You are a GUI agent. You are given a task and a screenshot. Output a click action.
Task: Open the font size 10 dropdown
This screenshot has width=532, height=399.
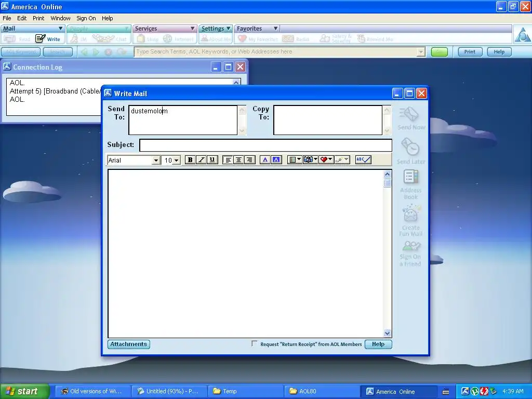(177, 160)
